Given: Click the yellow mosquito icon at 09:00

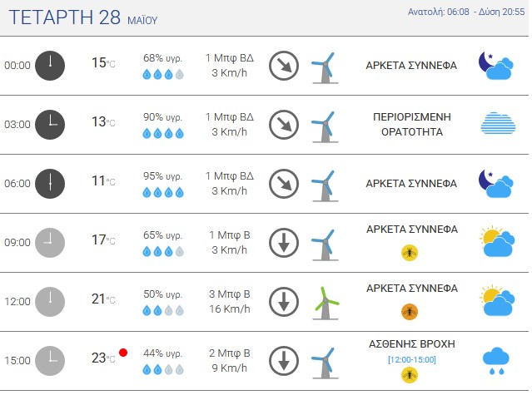Looking at the screenshot, I should click(410, 253).
